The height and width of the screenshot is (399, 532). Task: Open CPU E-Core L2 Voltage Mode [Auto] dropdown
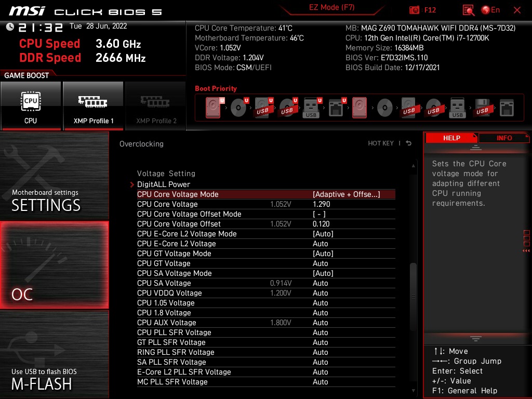tap(323, 234)
